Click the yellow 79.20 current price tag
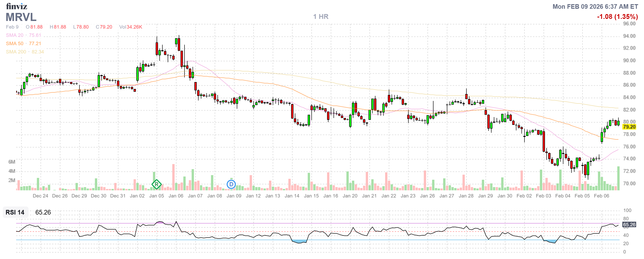 click(629, 127)
